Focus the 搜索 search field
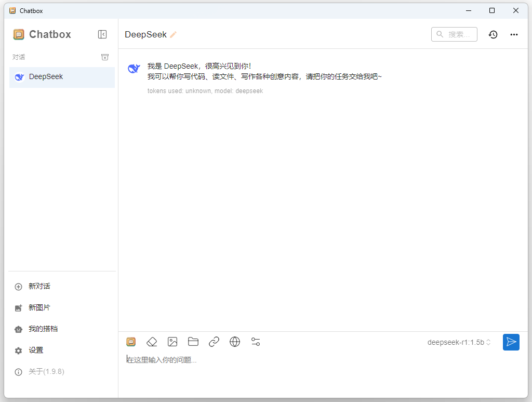532x402 pixels. click(454, 34)
